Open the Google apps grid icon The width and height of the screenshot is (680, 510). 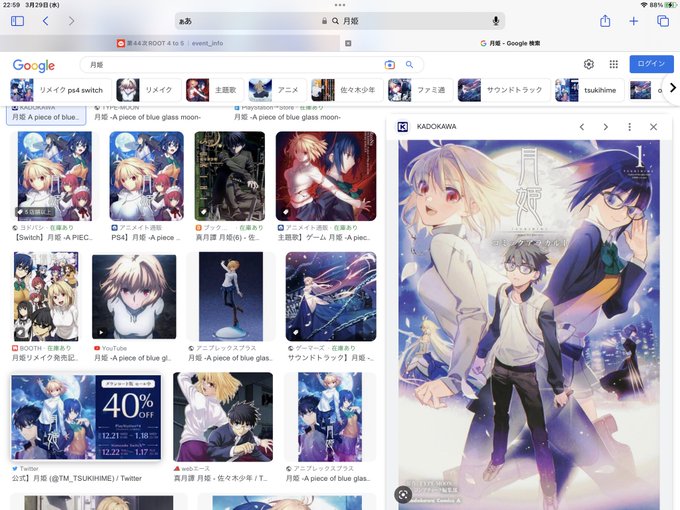613,64
